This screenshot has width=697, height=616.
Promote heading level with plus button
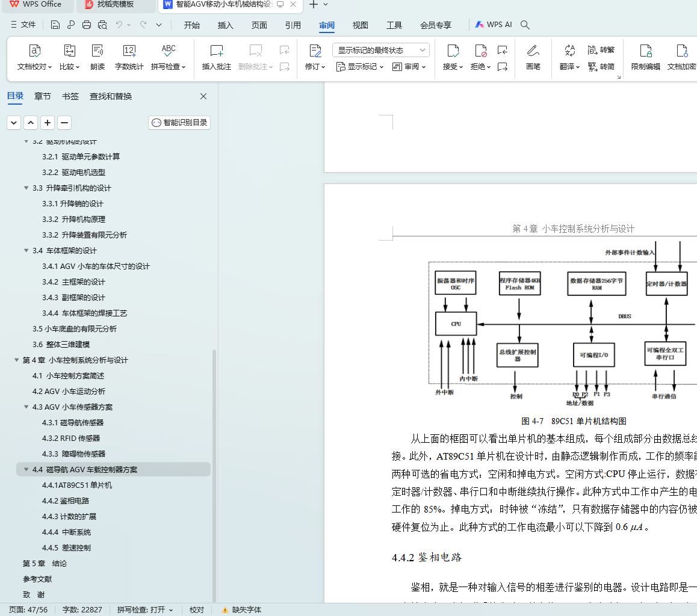pyautogui.click(x=48, y=123)
